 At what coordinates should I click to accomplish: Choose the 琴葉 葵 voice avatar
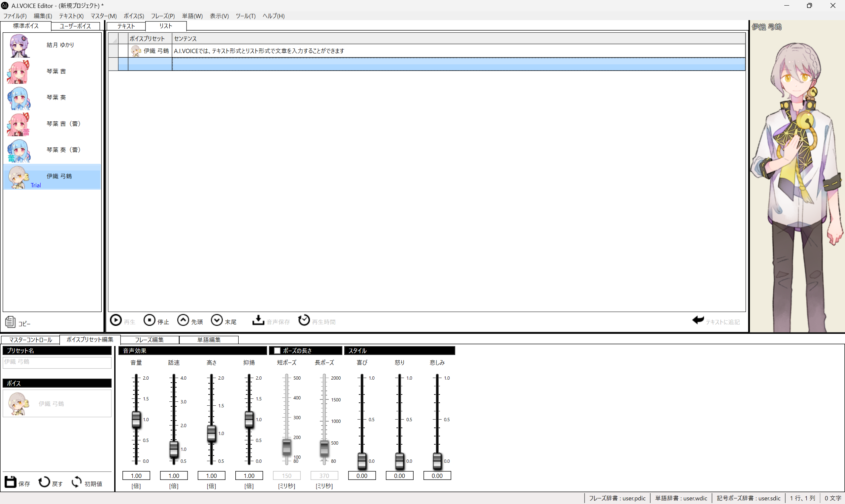click(x=19, y=98)
